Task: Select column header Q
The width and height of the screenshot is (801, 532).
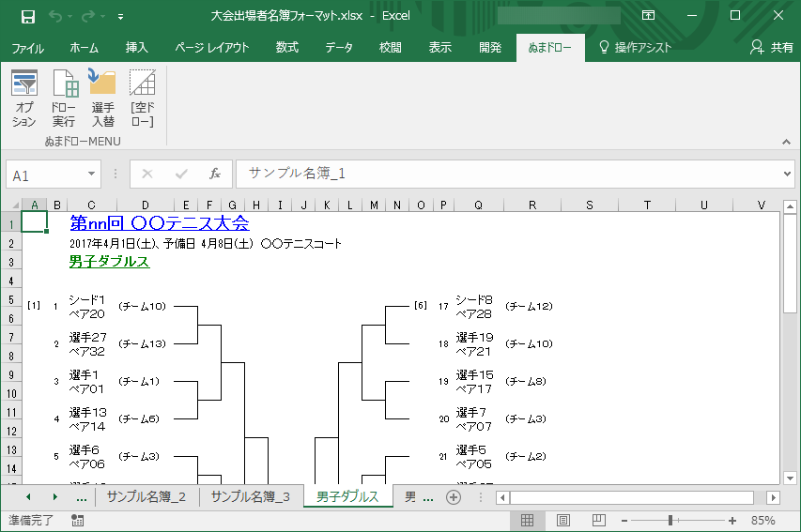Action: (478, 205)
